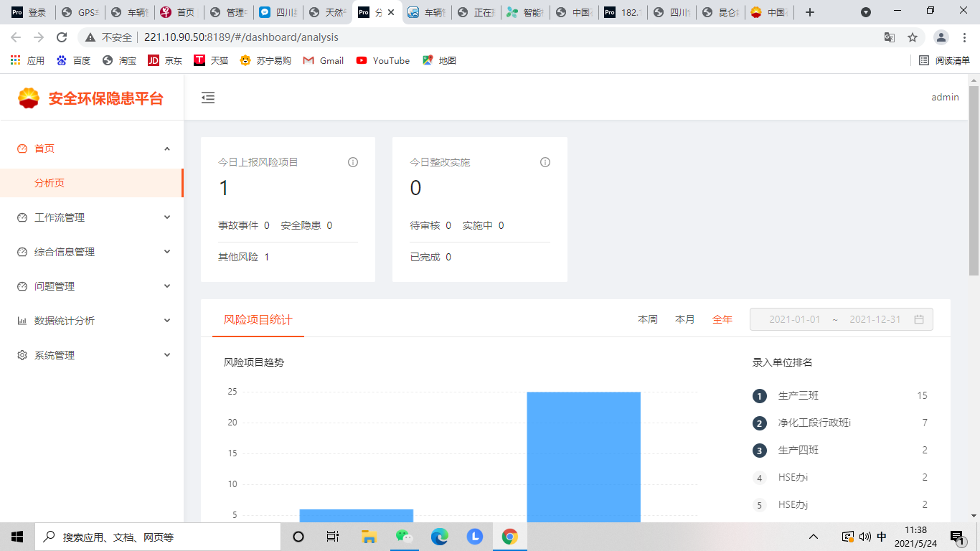Click the Windows taskbar search box
The width and height of the screenshot is (980, 551).
point(158,537)
